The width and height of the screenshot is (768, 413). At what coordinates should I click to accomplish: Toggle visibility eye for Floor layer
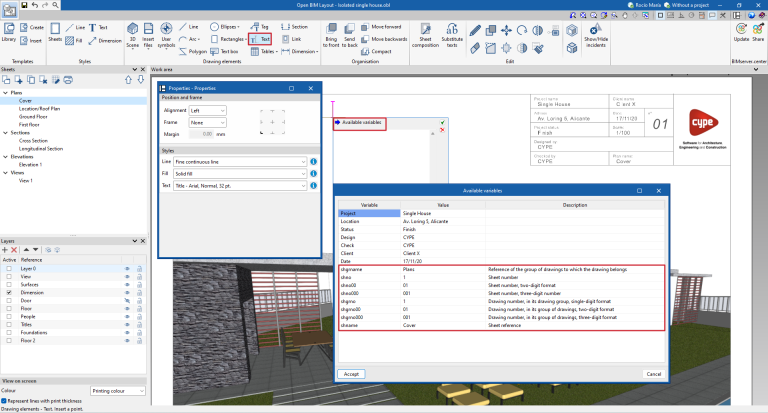point(127,309)
